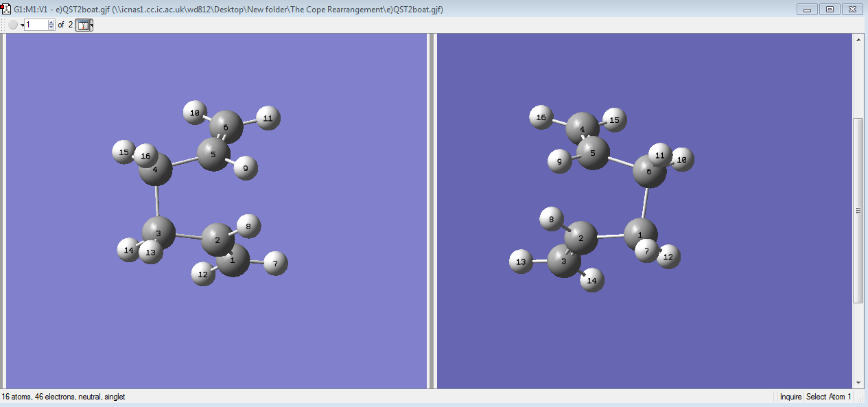Select hydrogen atom 9 in the right model

(560, 162)
